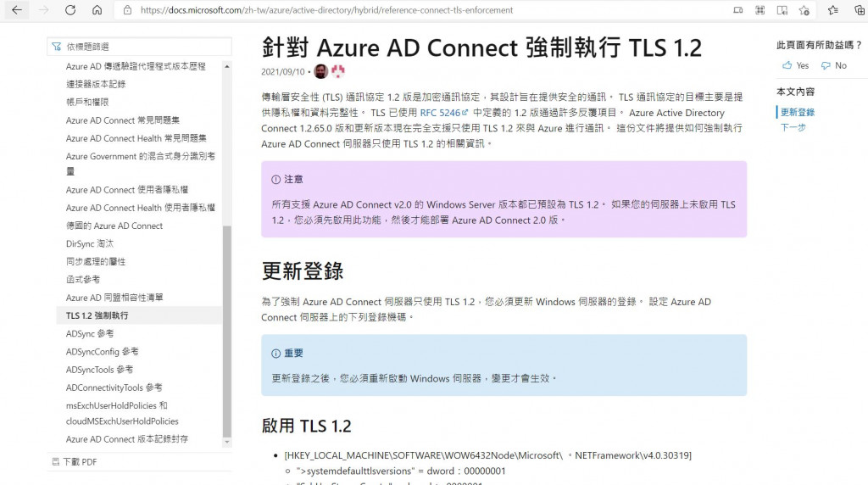This screenshot has width=868, height=485.
Task: Open Azure AD Connect 版本記錄封存
Action: point(127,439)
